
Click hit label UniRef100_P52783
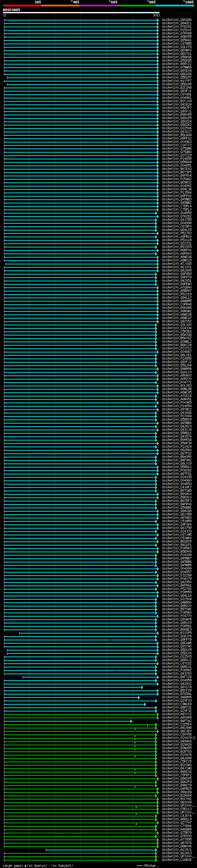point(176,233)
